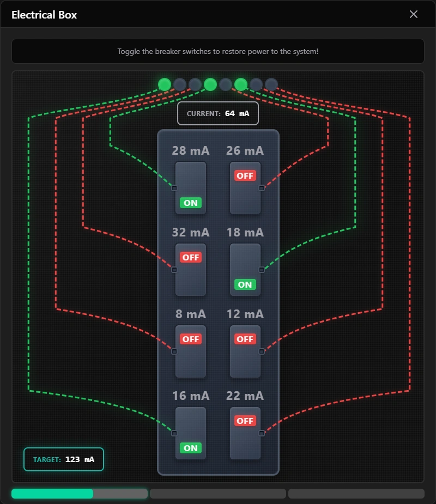Click the sixth green indicator light
The width and height of the screenshot is (436, 504).
241,84
